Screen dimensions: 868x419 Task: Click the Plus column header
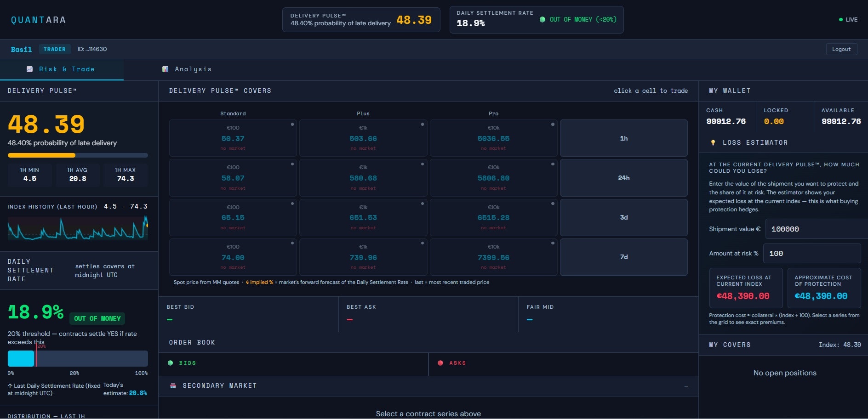(x=363, y=113)
